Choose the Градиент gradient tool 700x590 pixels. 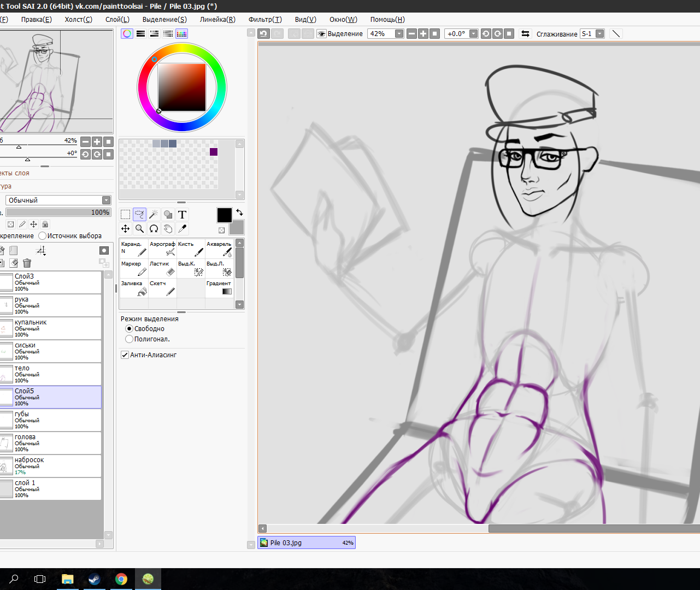[x=219, y=288]
